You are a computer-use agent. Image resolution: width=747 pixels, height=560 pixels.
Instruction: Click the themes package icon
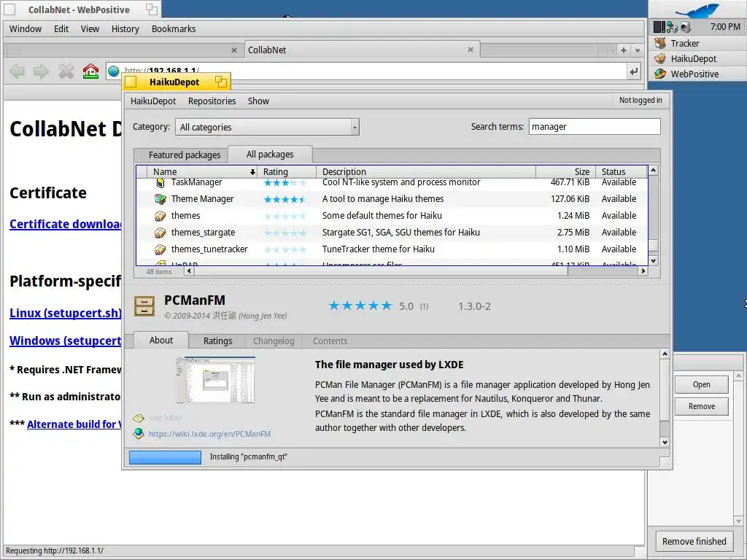tap(160, 216)
